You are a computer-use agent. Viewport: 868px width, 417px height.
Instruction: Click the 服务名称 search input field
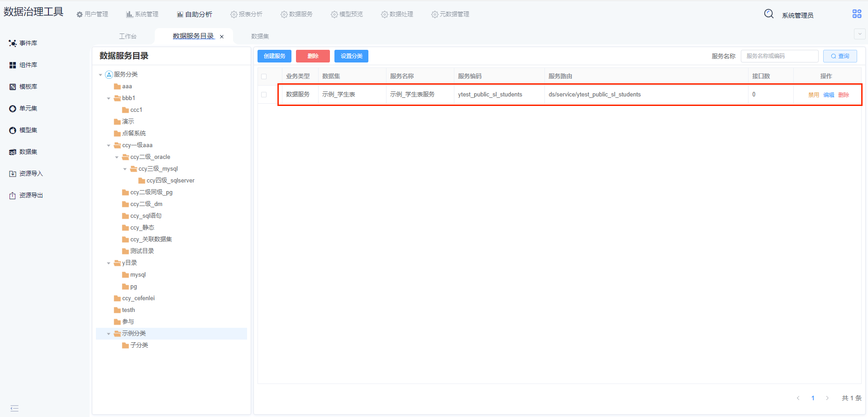pos(779,56)
